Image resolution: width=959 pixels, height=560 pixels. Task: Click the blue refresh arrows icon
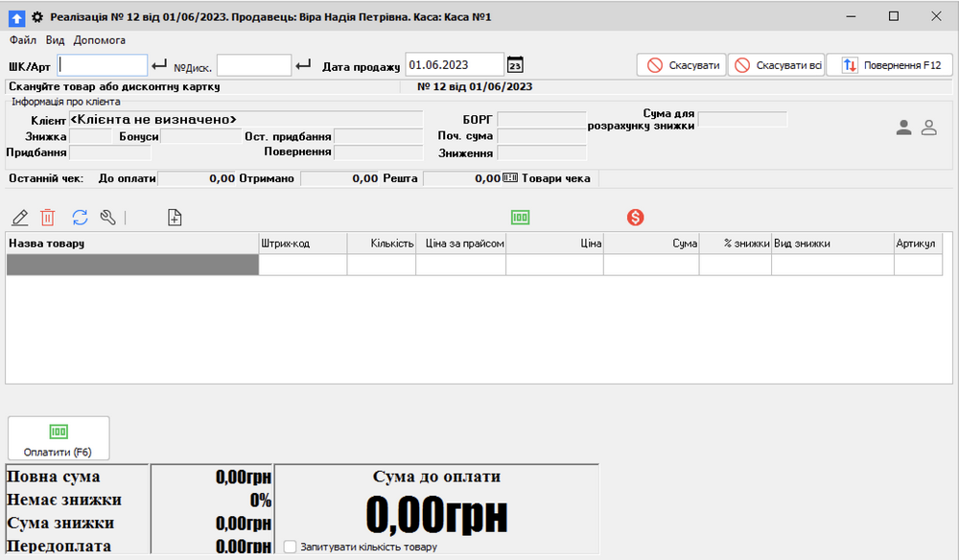tap(80, 218)
